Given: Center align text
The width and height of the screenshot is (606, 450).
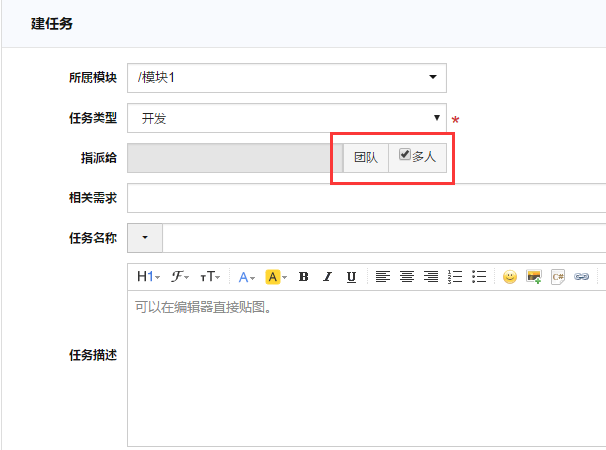Looking at the screenshot, I should [x=407, y=276].
